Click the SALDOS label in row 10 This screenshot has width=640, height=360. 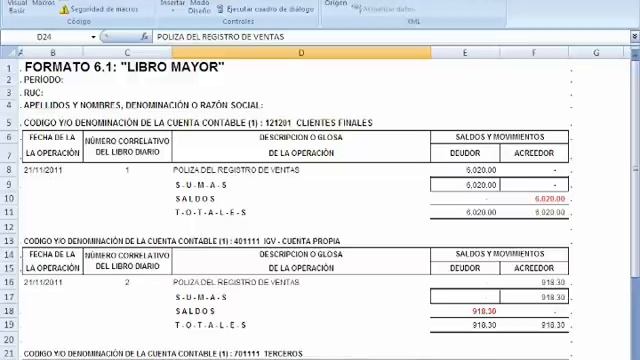(x=195, y=199)
